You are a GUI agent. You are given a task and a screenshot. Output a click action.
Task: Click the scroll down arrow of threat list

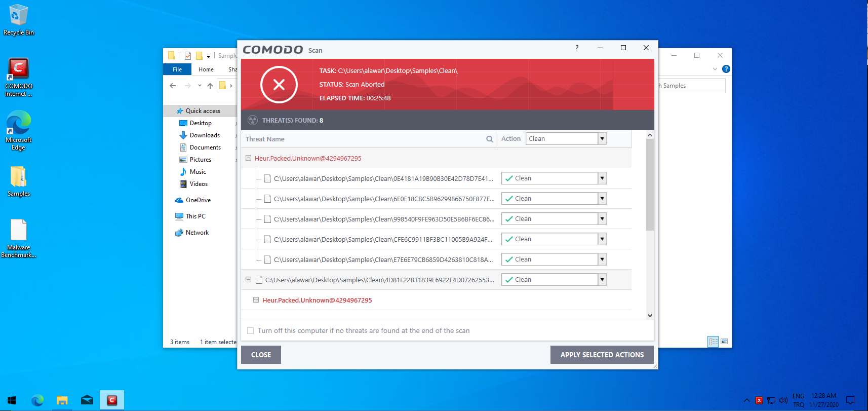coord(650,315)
